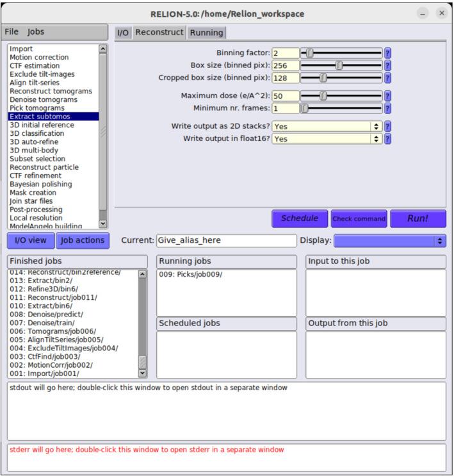Viewport: 454px width, 476px height.
Task: Select running job 009: Picks/job009/
Action: 227,274
